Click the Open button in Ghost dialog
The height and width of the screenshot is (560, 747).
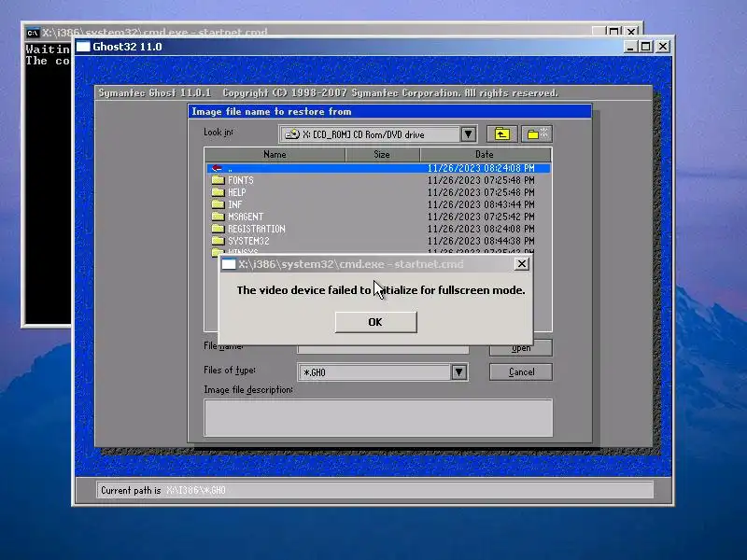[521, 348]
